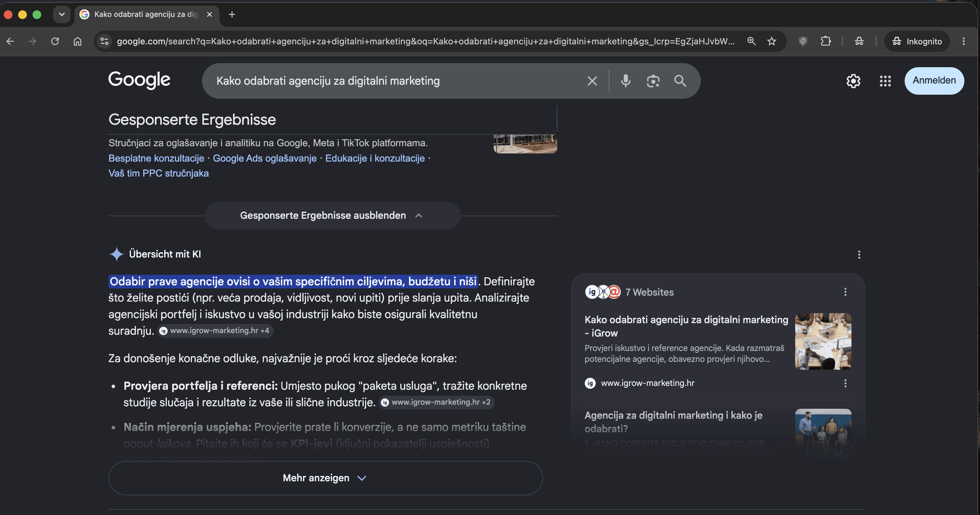980x515 pixels.
Task: Click the Anmelden sign-in button
Action: [934, 81]
